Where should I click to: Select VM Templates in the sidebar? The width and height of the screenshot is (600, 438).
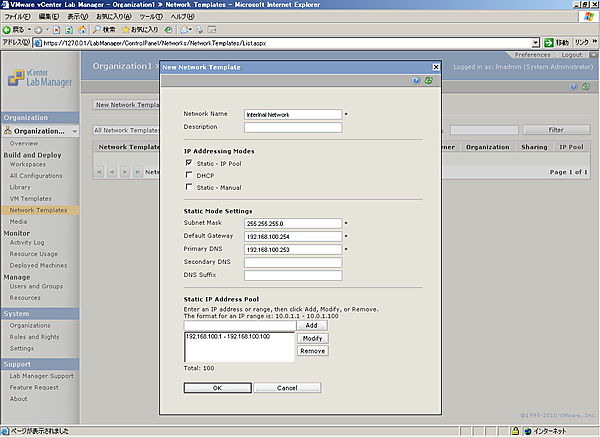[32, 199]
